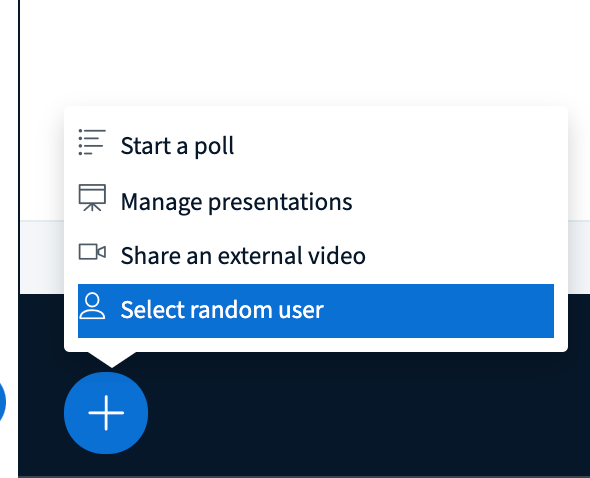Click the partially visible blue circular button at left edge

(x=2, y=402)
